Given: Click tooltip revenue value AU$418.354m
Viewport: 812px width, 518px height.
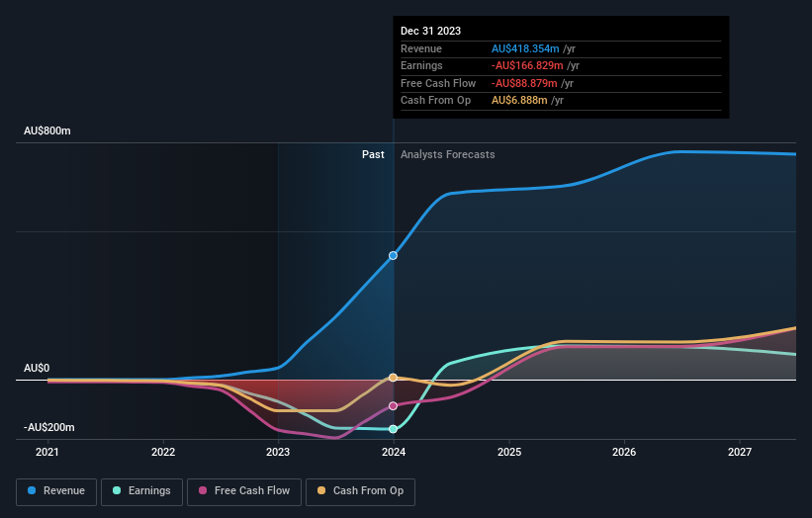Looking at the screenshot, I should click(x=525, y=48).
